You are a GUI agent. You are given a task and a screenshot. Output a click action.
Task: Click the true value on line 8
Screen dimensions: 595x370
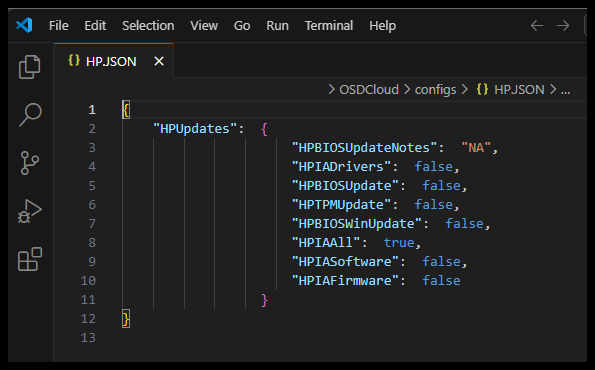click(399, 242)
